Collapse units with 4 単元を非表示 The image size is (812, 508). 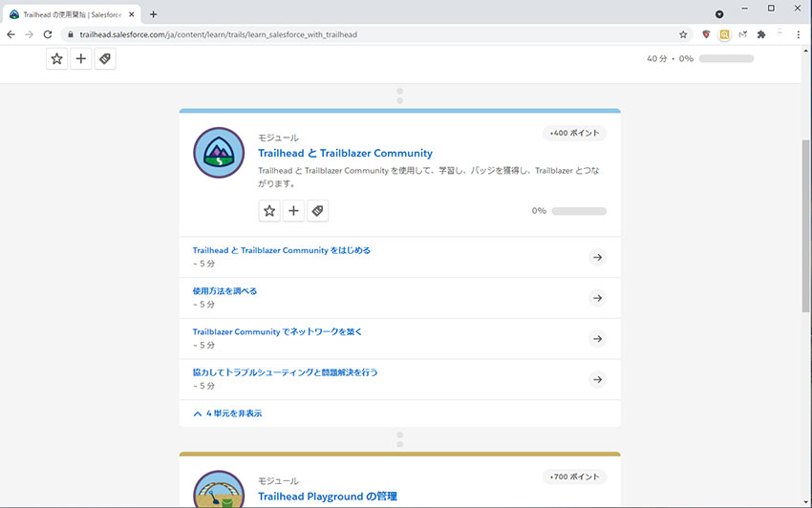tap(228, 413)
